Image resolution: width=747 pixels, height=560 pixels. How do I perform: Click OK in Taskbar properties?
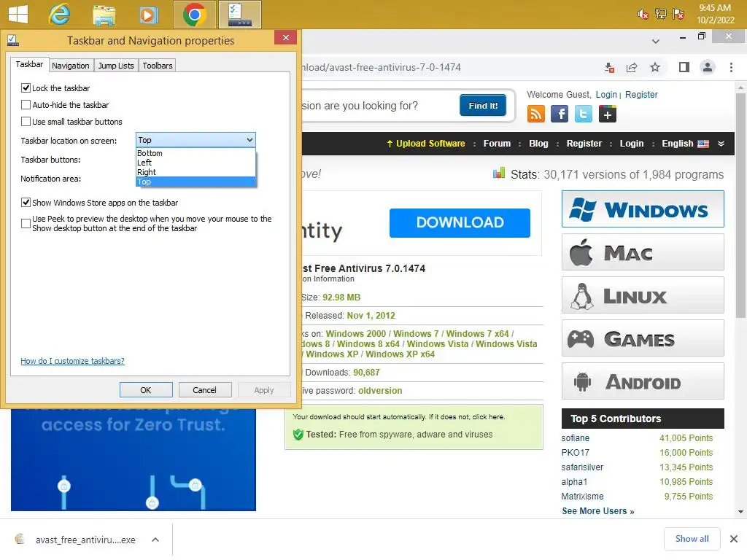click(x=146, y=390)
